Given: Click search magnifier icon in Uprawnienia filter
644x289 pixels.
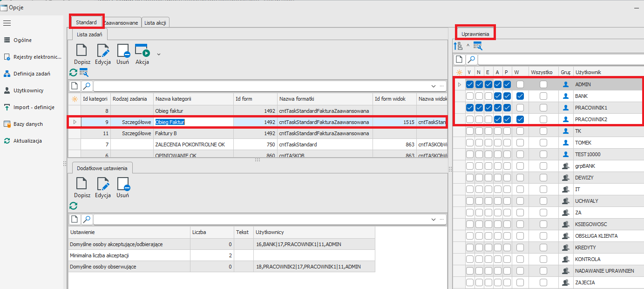Looking at the screenshot, I should [x=471, y=60].
